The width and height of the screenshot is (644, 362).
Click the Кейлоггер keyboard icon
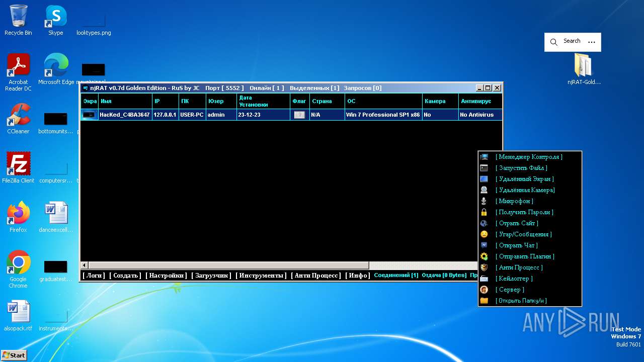484,279
